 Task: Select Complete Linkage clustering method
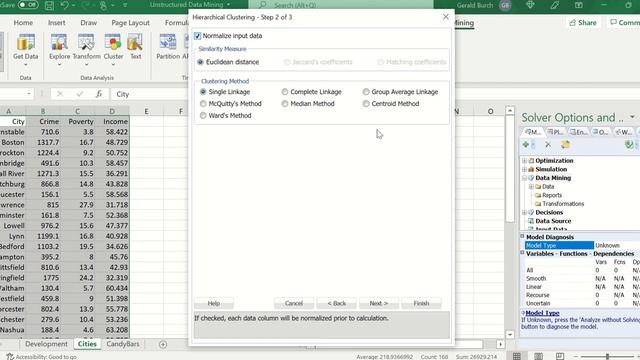284,92
